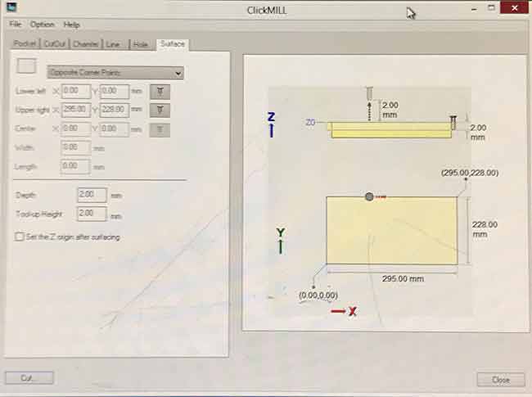Switch to the CutOut tab
The width and height of the screenshot is (532, 397).
55,44
